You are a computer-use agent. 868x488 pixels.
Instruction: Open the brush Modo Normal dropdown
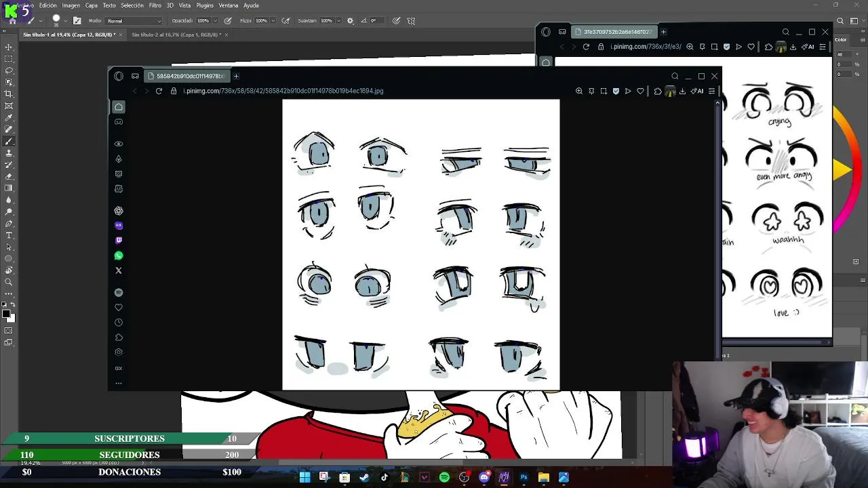coord(134,21)
